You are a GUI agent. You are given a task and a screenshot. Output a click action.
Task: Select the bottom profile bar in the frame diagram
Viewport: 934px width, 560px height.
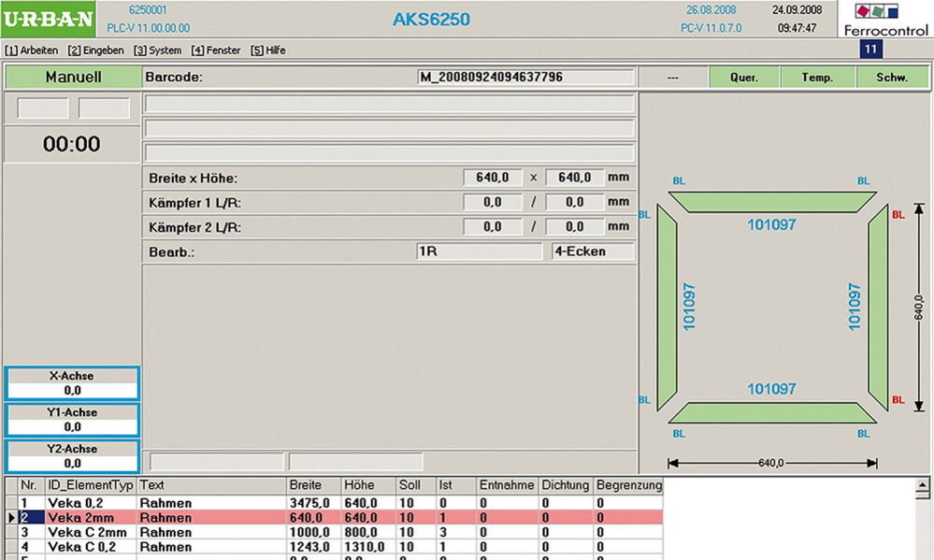click(x=771, y=412)
